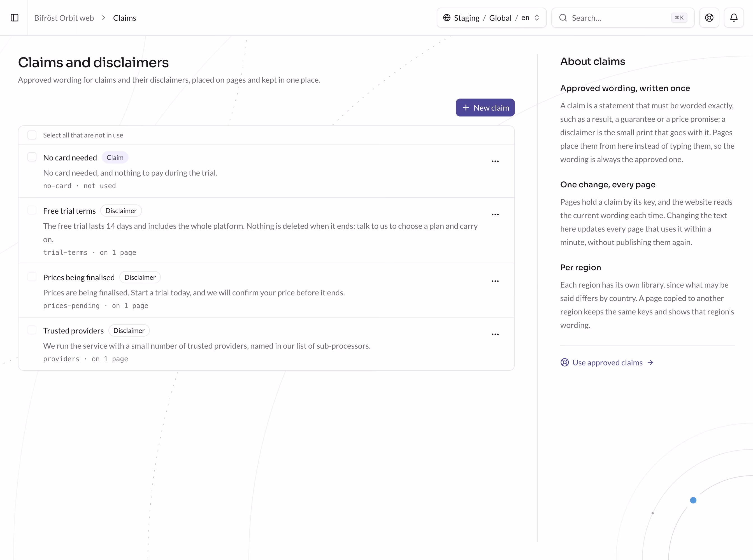Open more options for No card needed
The width and height of the screenshot is (753, 560).
click(x=495, y=161)
